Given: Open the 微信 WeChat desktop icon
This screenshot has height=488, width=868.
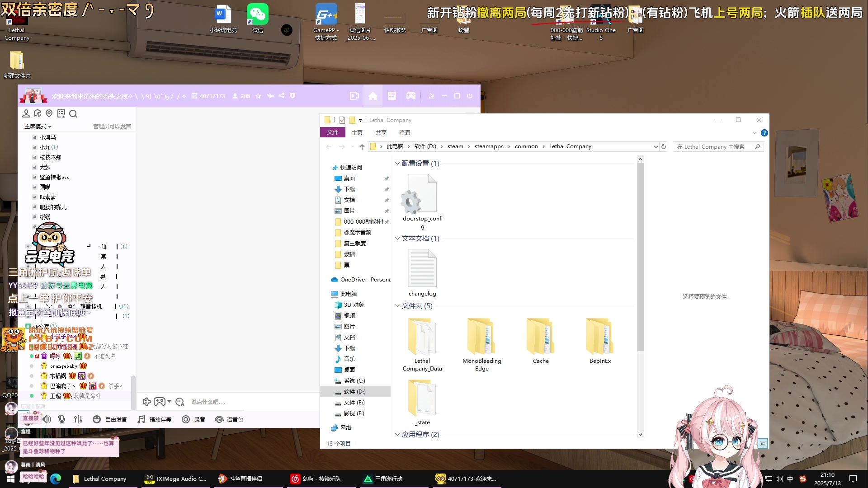Looking at the screenshot, I should (x=258, y=19).
